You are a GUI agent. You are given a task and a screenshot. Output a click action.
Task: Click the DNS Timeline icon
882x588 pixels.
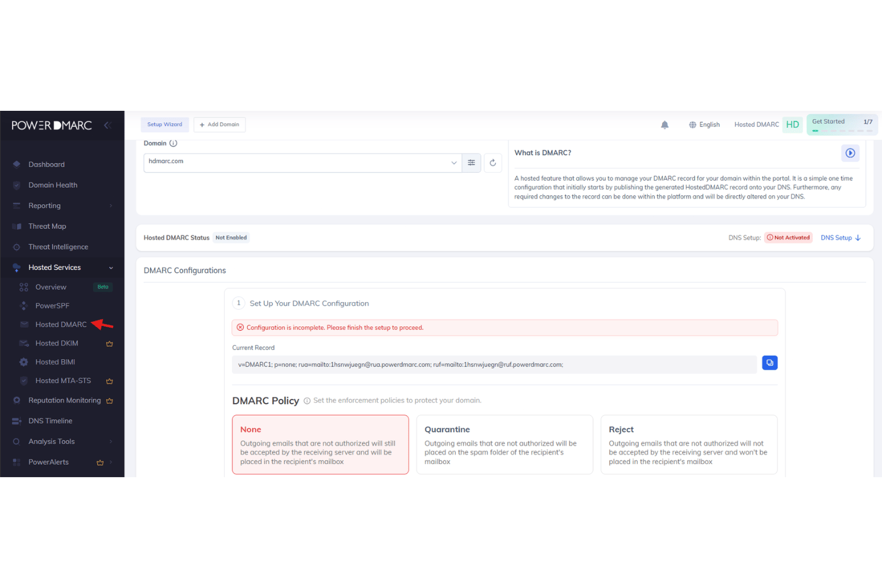(17, 421)
